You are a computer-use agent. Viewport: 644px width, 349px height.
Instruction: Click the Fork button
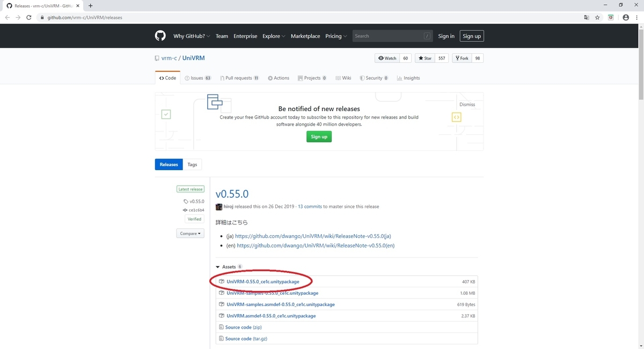[x=463, y=58]
